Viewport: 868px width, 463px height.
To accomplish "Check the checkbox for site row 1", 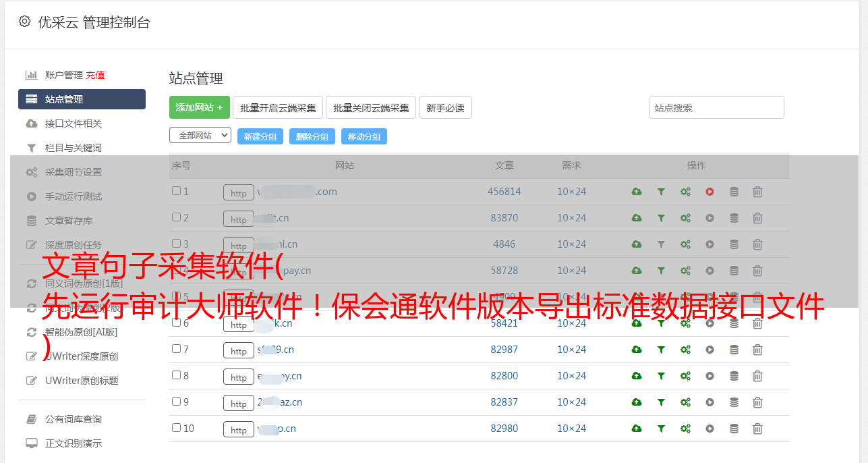I will point(176,191).
